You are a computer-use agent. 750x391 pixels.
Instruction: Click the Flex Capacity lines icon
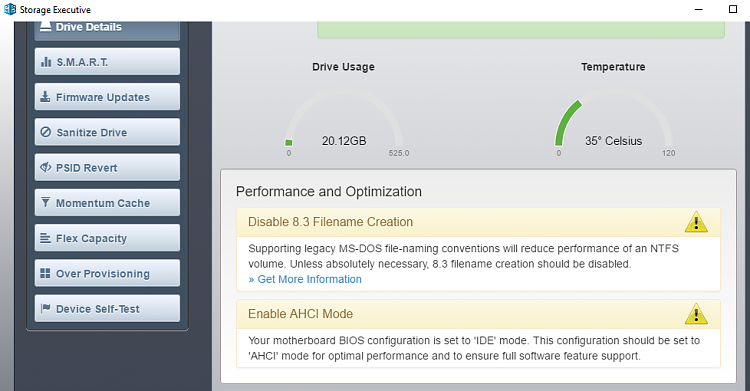tap(45, 238)
